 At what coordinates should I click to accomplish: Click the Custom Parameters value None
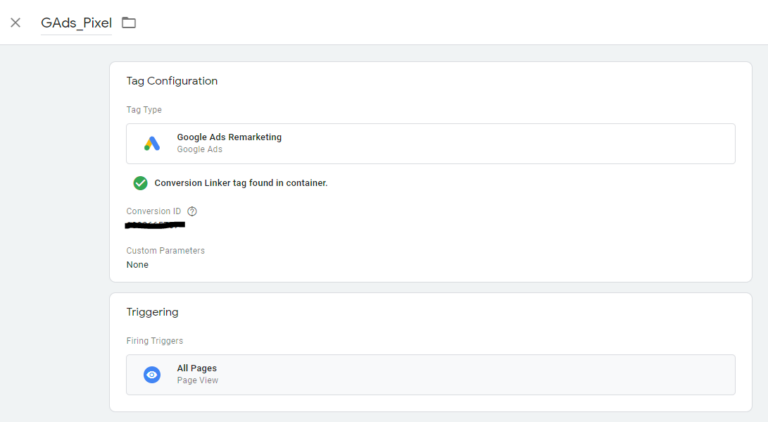pyautogui.click(x=137, y=265)
